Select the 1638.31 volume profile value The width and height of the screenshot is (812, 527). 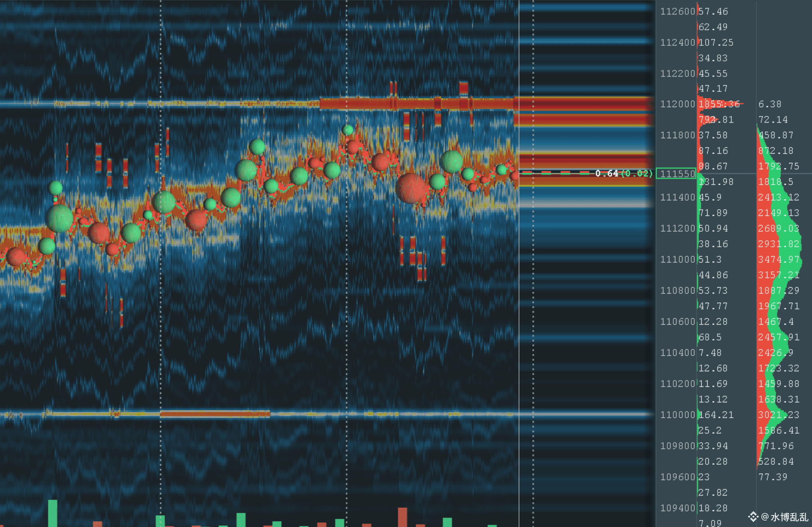click(x=779, y=400)
